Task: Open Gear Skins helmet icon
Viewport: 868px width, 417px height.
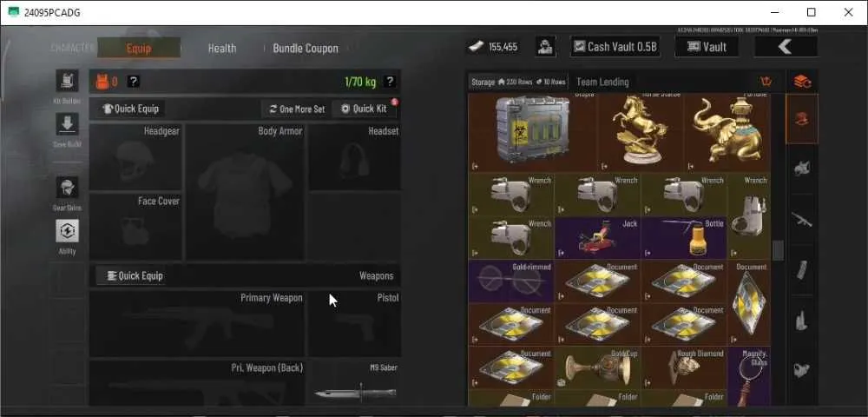Action: (67, 189)
